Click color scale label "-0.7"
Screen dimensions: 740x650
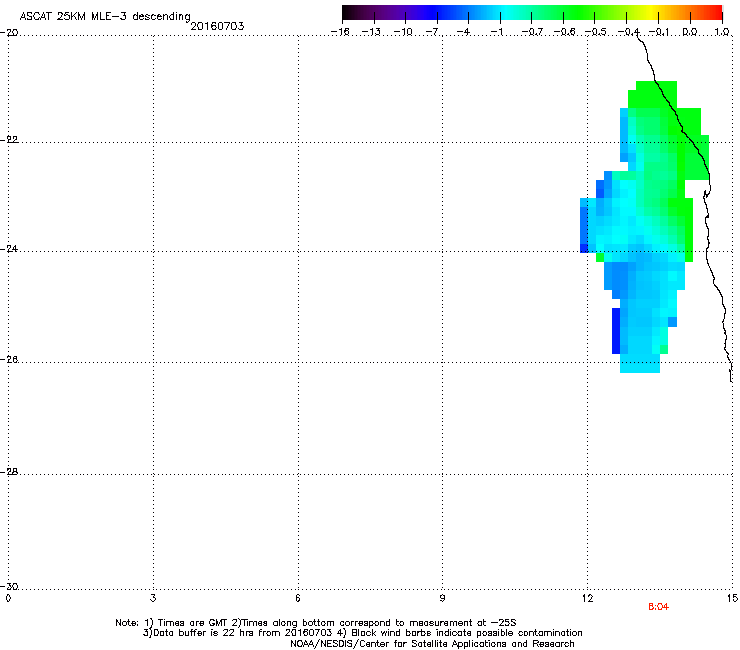[532, 32]
